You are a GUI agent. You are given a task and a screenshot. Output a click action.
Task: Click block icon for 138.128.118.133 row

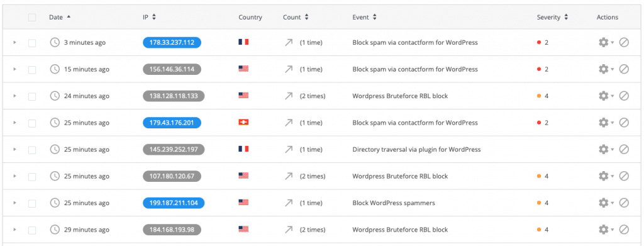(x=624, y=96)
